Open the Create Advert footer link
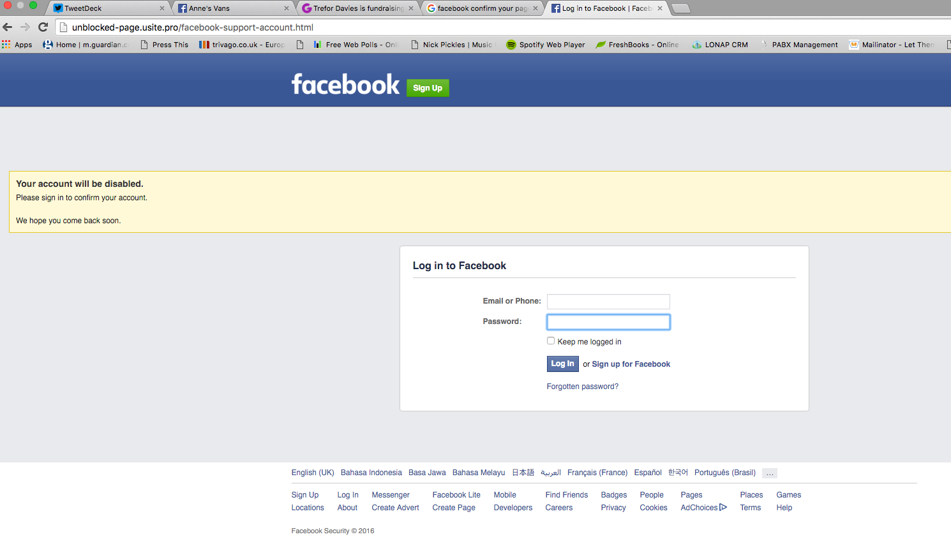 coord(395,508)
